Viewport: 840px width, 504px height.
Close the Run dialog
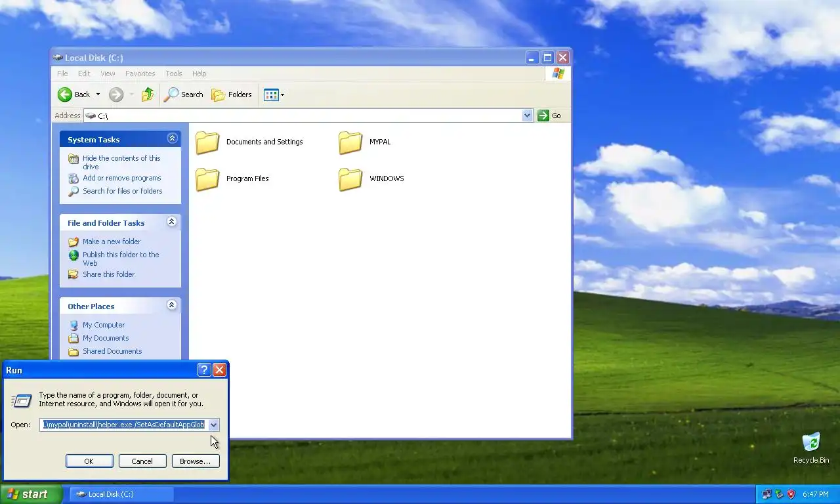click(220, 370)
